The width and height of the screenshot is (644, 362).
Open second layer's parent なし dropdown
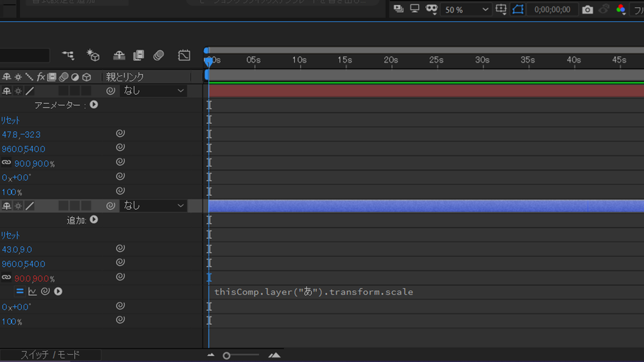153,206
